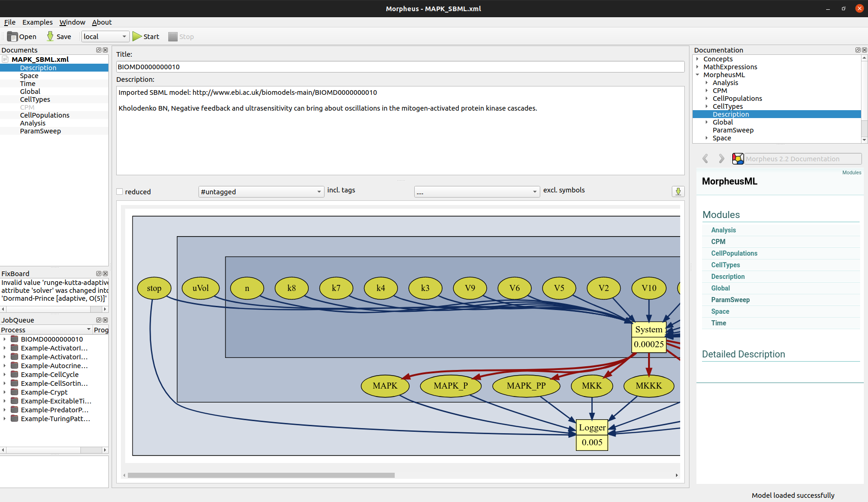Open the excl. symbols dropdown
The height and width of the screenshot is (502, 868).
[x=477, y=192]
